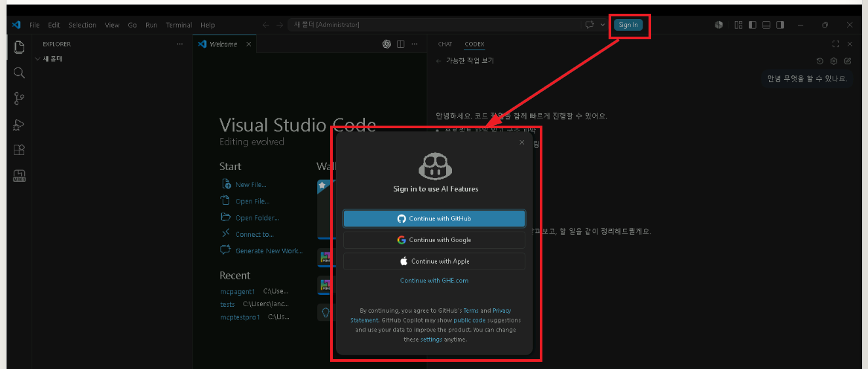Open the Terminal menu
Image resolution: width=868 pixels, height=369 pixels.
point(179,25)
